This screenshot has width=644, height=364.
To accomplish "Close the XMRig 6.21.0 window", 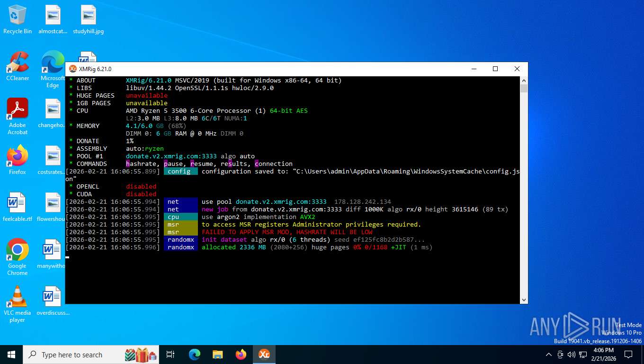I will (x=517, y=69).
